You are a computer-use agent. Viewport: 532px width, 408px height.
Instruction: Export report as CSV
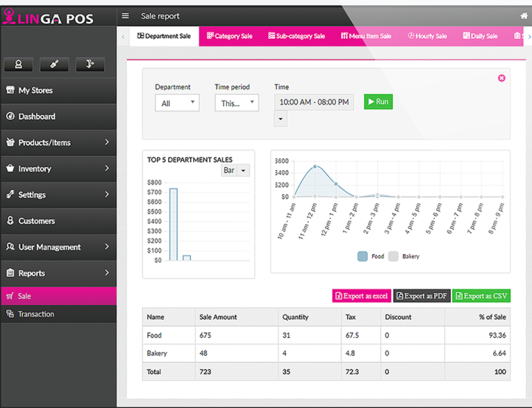481,296
